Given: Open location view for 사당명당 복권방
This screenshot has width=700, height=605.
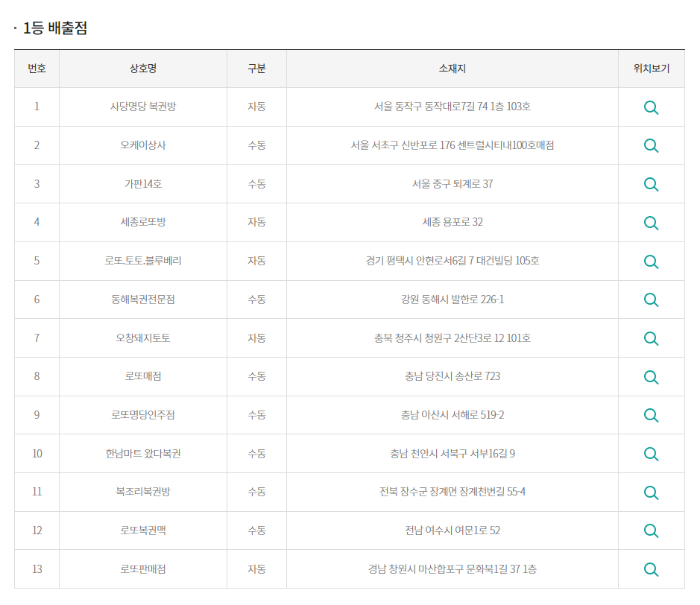Looking at the screenshot, I should pos(651,107).
